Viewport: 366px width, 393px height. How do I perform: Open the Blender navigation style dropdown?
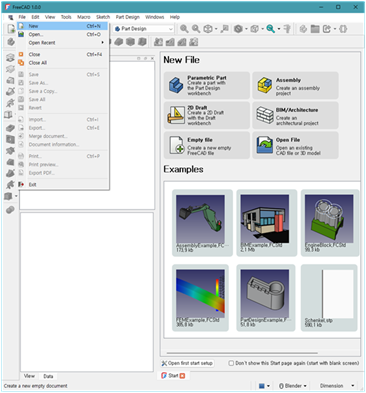click(292, 386)
